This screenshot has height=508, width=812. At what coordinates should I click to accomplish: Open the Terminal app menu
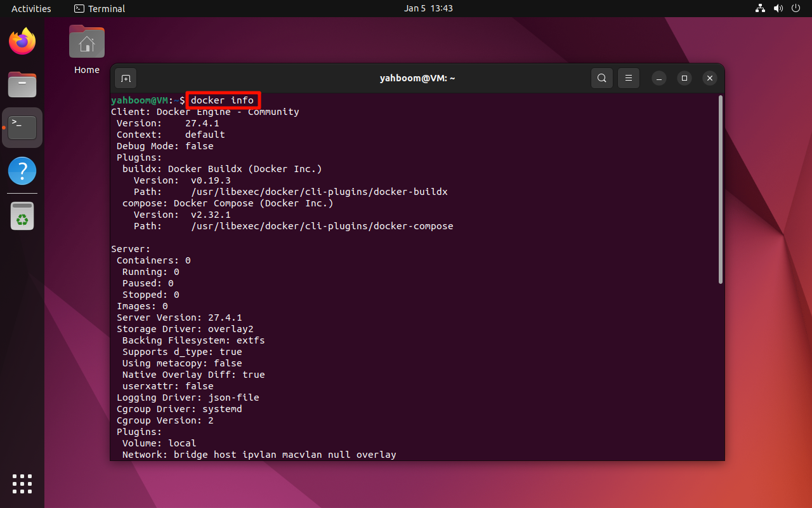click(99, 8)
